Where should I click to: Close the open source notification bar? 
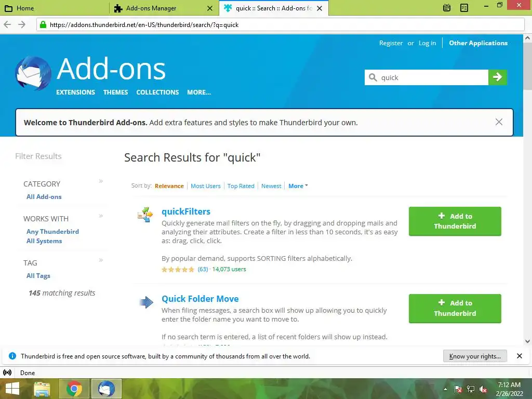pos(520,356)
